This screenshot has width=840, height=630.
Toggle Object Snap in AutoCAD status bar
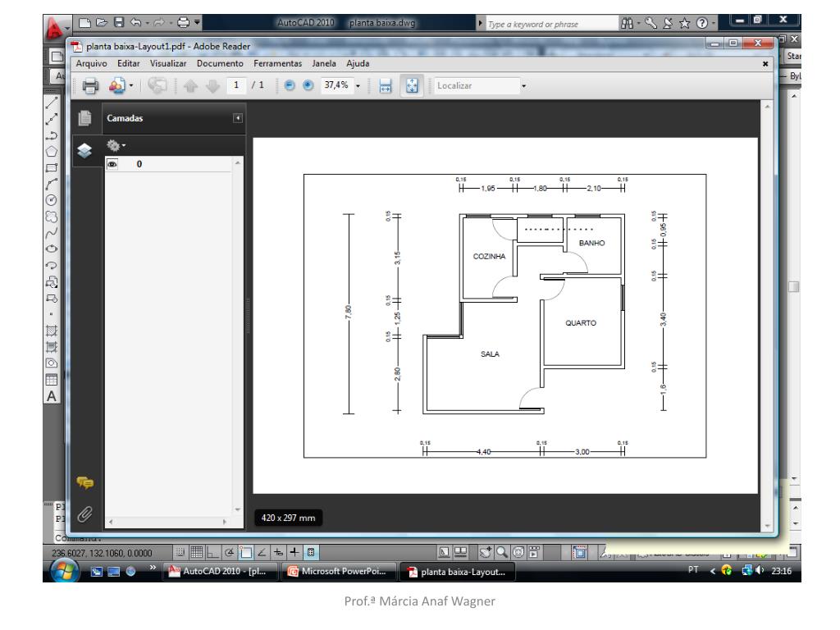point(246,552)
